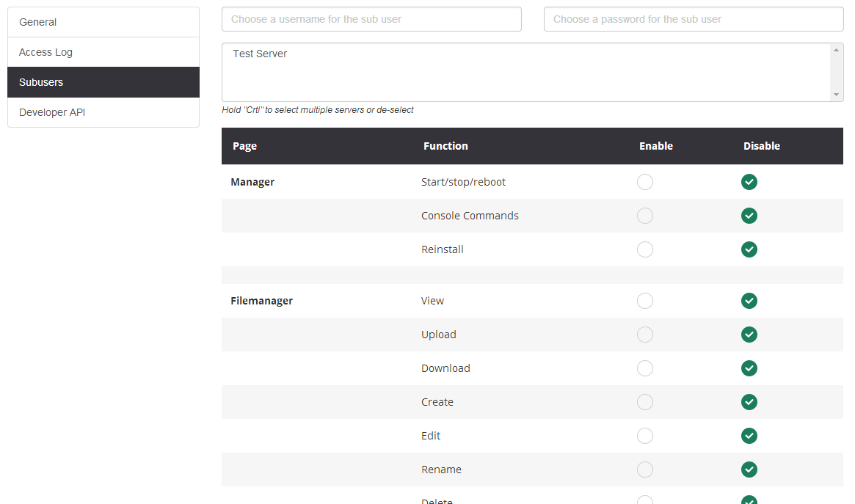The height and width of the screenshot is (504, 855).
Task: Click the Disable checkmark for Console Commands
Action: pos(749,216)
